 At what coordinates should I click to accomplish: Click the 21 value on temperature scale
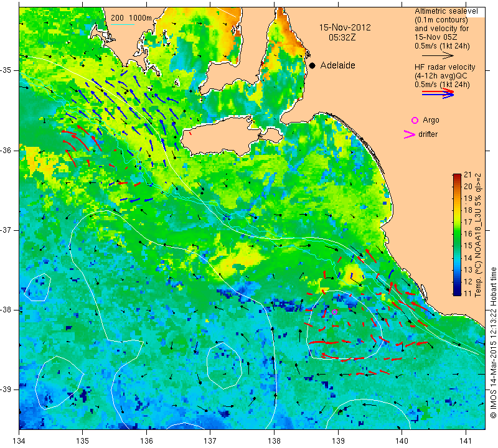468,174
